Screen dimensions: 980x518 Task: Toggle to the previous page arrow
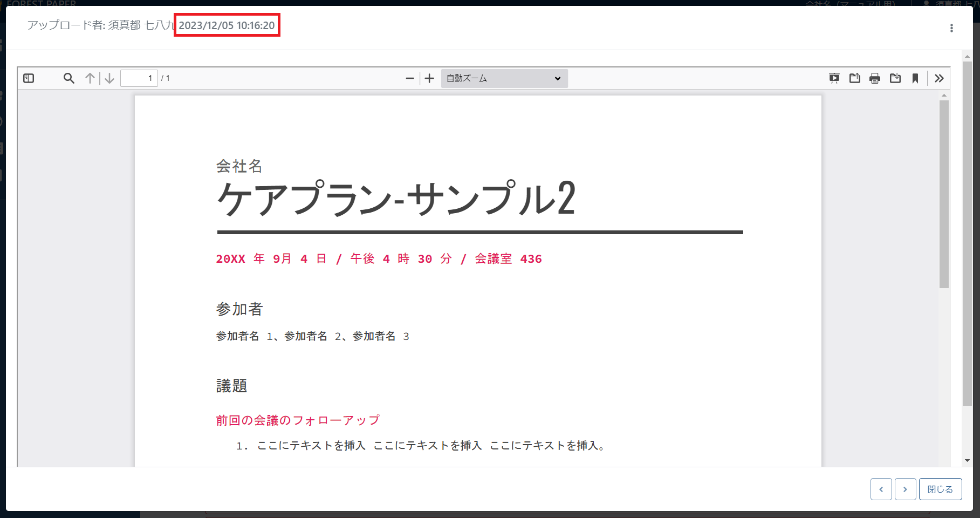tap(90, 78)
